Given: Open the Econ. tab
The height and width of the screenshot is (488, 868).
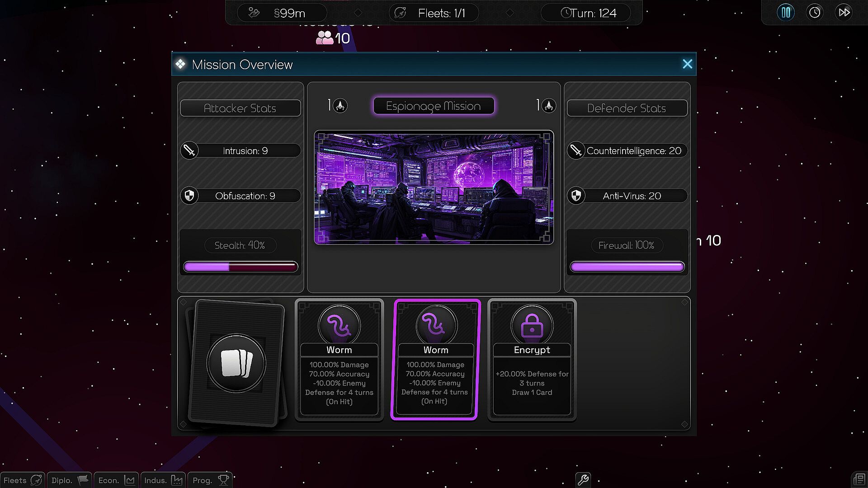Looking at the screenshot, I should pos(116,480).
